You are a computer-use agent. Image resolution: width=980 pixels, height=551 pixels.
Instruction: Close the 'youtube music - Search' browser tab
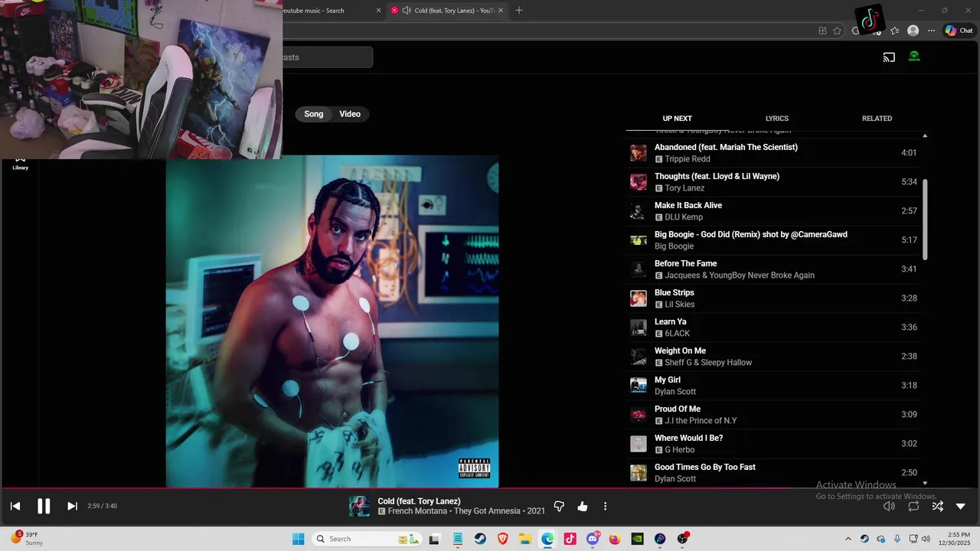(x=378, y=11)
